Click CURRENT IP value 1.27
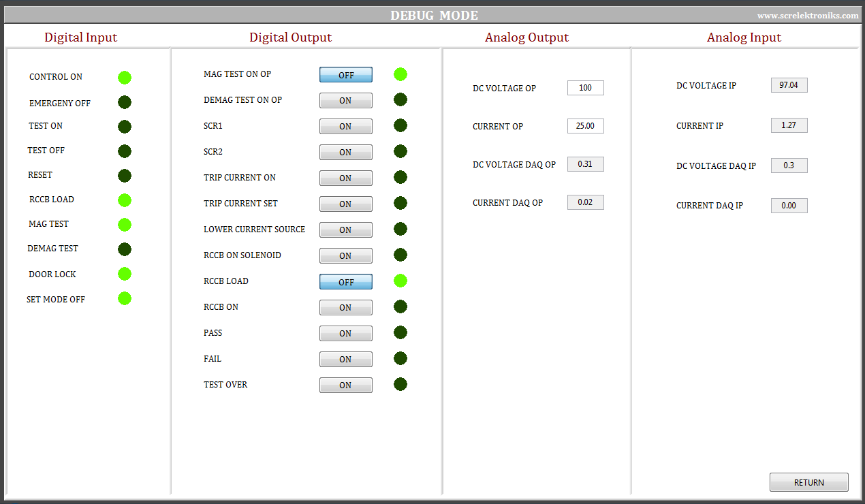865x504 pixels. (x=789, y=125)
